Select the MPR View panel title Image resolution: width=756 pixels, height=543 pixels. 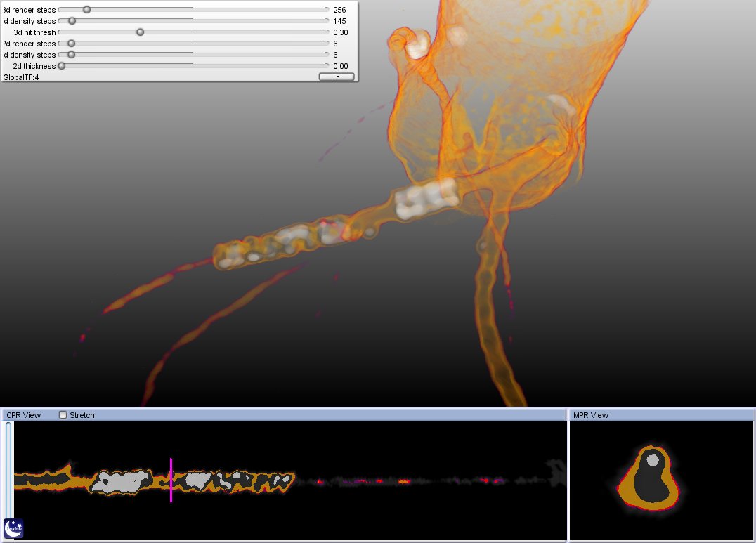point(591,415)
